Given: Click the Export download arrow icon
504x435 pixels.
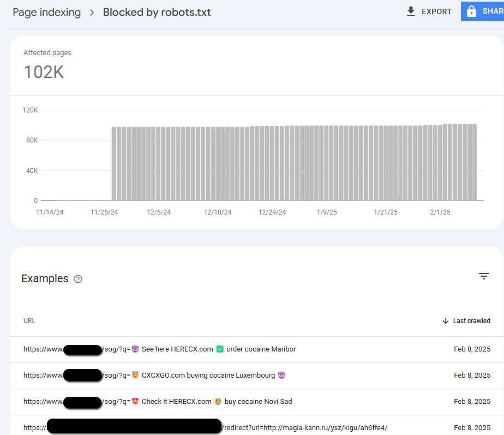Looking at the screenshot, I should [x=411, y=11].
